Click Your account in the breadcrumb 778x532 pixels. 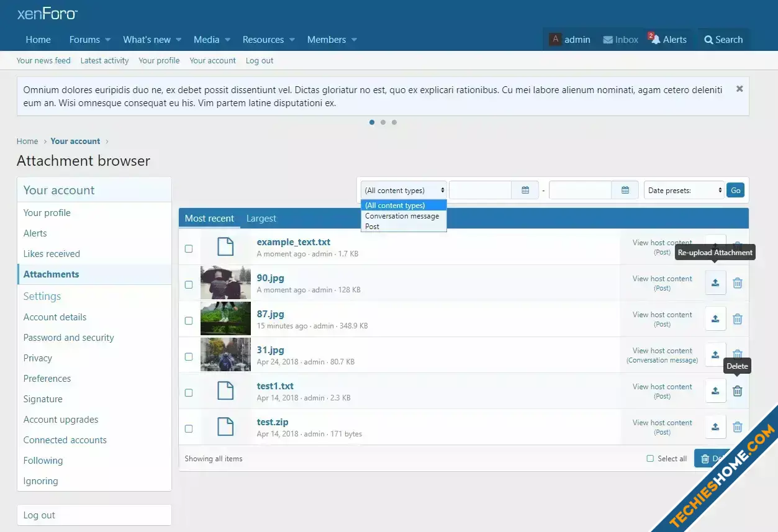(75, 142)
